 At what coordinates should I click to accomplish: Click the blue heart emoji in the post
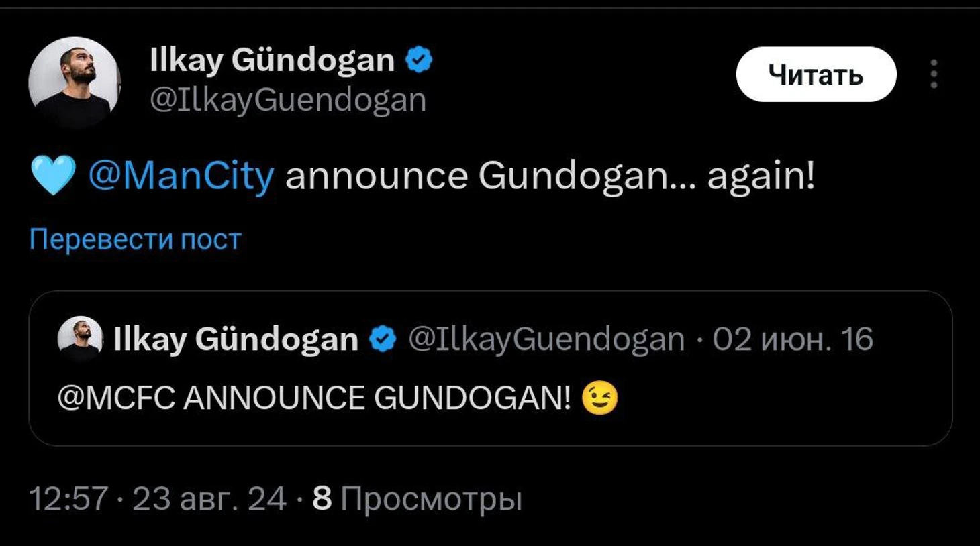click(x=53, y=176)
